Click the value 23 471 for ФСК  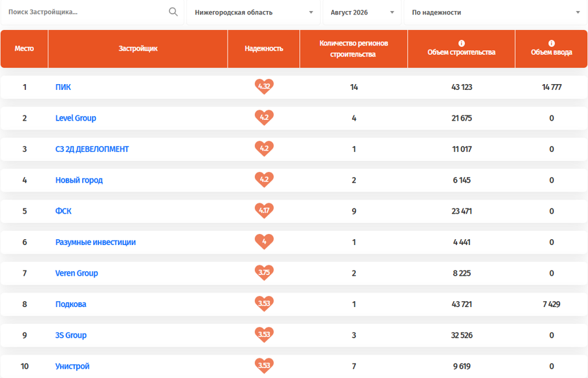click(x=462, y=211)
